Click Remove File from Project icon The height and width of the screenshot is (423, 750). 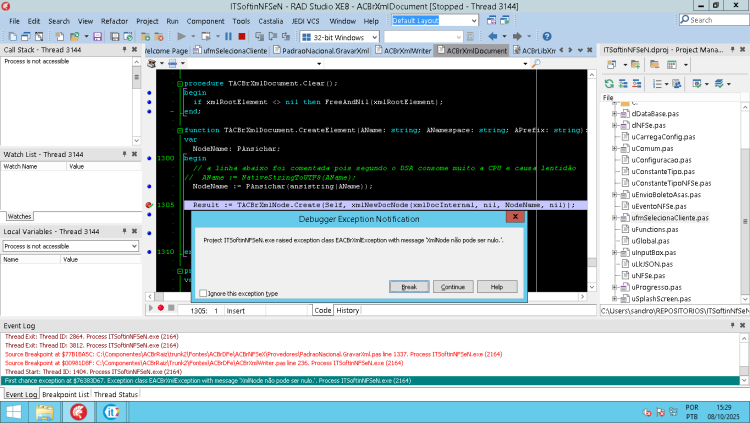coord(159,36)
